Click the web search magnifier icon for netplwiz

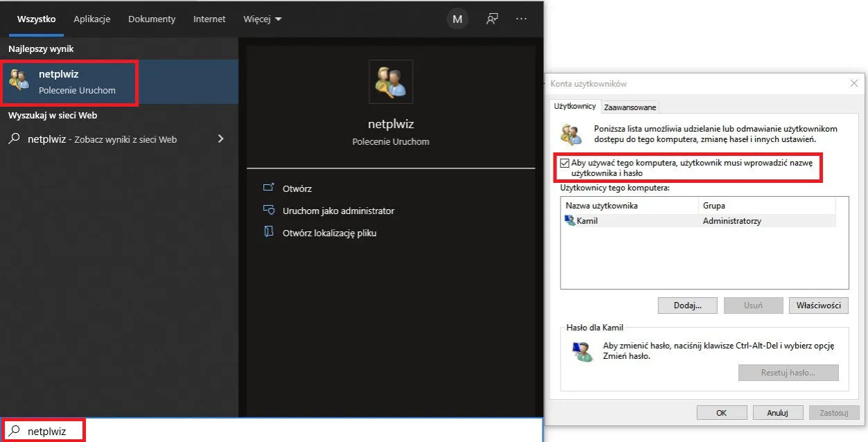pyautogui.click(x=14, y=139)
